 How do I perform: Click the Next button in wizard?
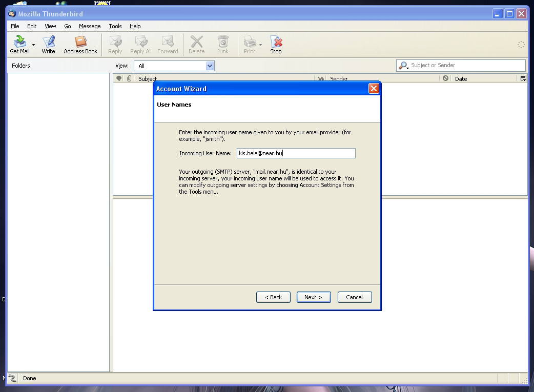[x=313, y=297]
